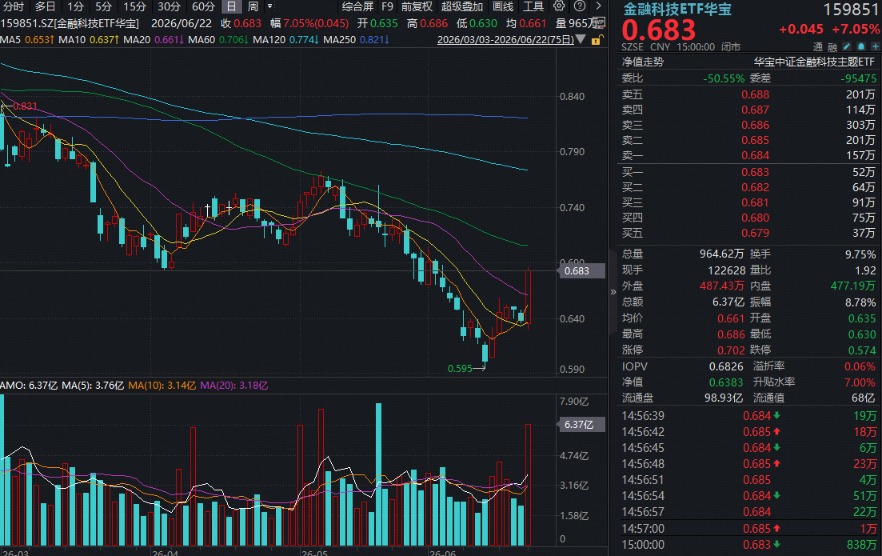Select the 买五 bid price 0.679
Viewport: 882px width, 556px height.
point(755,233)
